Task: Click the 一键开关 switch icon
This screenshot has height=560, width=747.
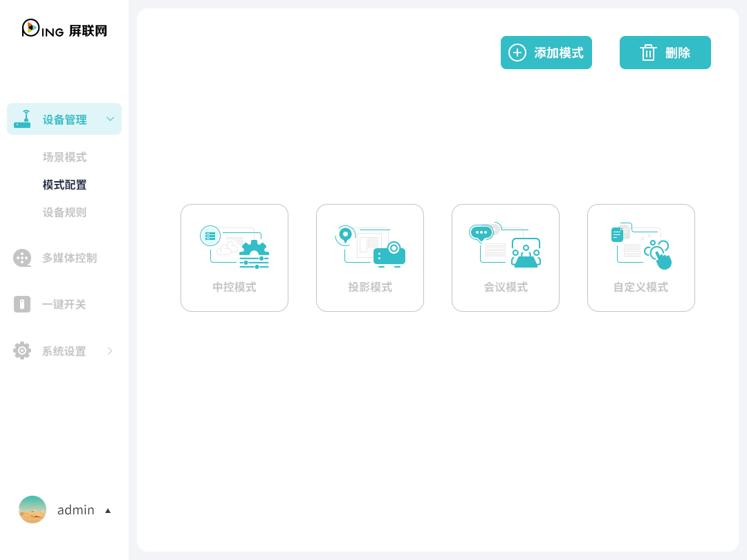Action: point(22,304)
